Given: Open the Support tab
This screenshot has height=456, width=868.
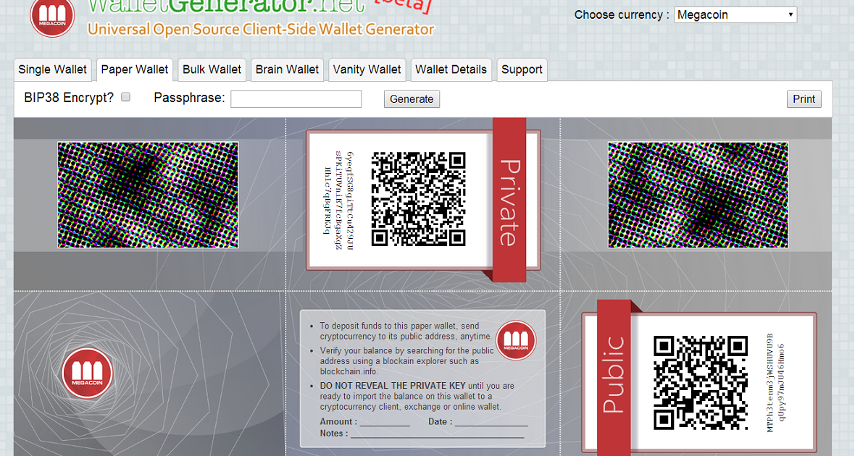Looking at the screenshot, I should (x=522, y=69).
